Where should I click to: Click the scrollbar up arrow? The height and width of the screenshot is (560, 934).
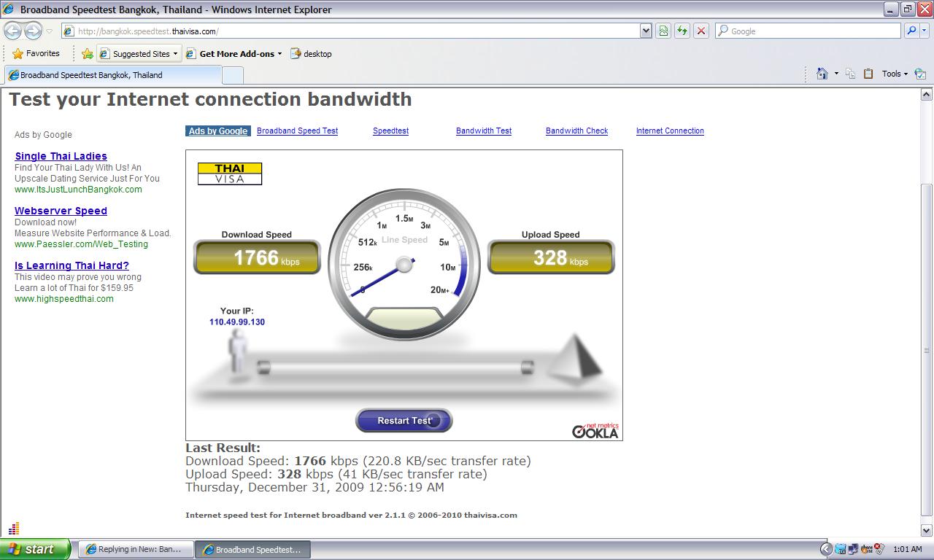pos(927,95)
